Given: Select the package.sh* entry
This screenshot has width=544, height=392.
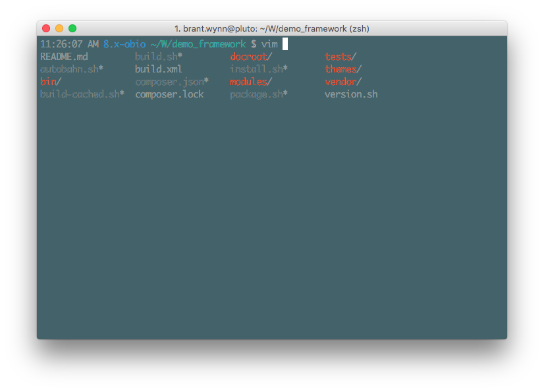Looking at the screenshot, I should pyautogui.click(x=259, y=94).
